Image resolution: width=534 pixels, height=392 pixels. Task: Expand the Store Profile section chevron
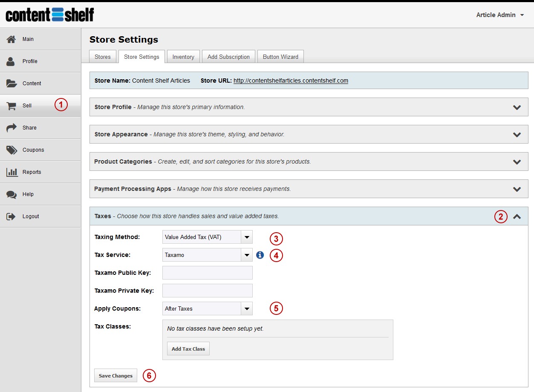pos(517,107)
